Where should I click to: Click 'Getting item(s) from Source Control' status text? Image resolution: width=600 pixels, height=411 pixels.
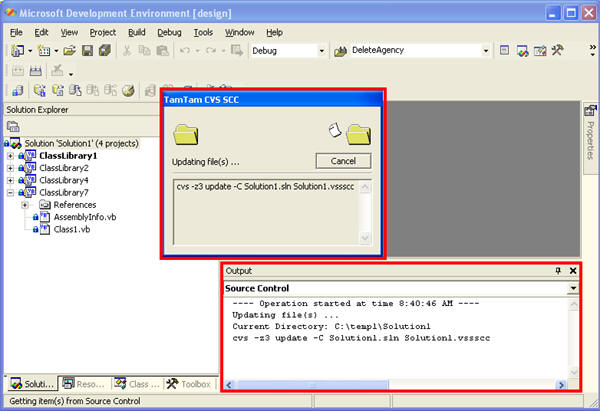(x=75, y=401)
